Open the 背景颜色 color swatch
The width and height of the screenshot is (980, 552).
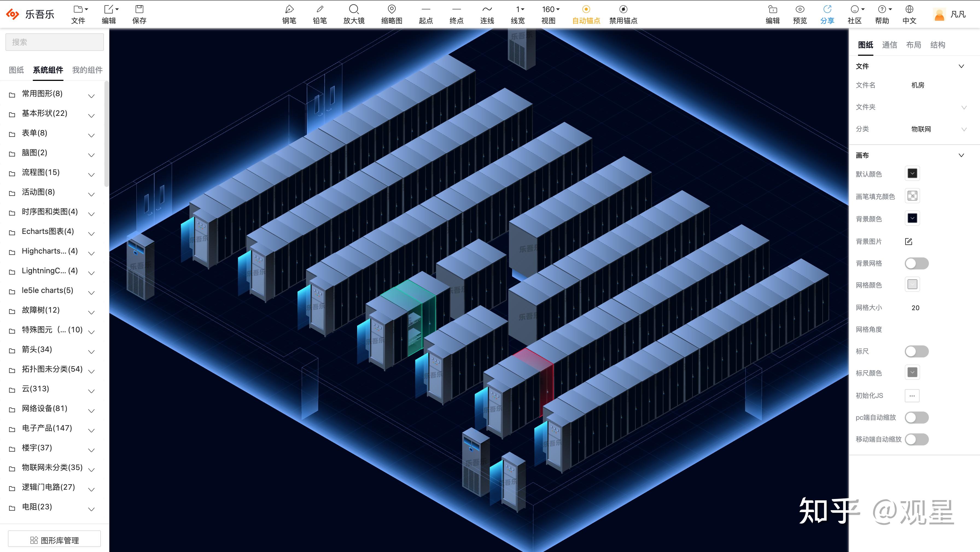click(912, 218)
